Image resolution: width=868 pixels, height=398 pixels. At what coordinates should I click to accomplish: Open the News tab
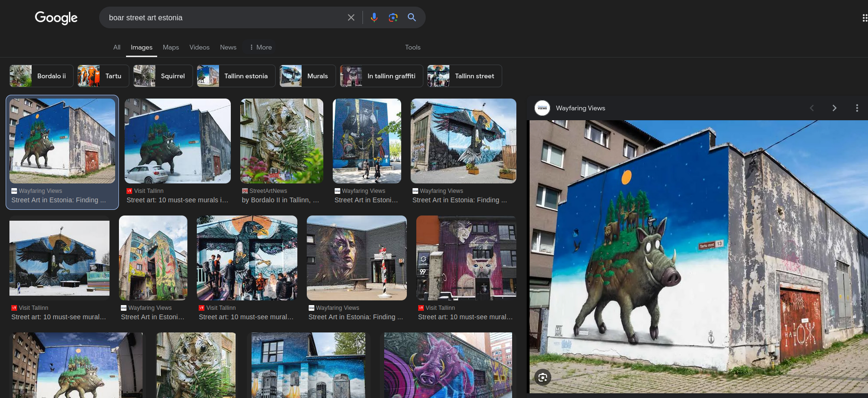click(228, 47)
